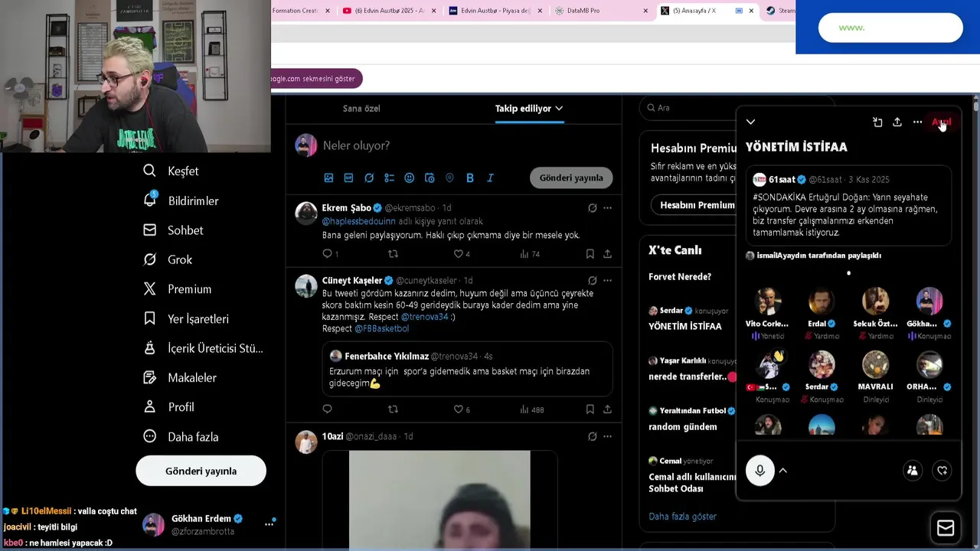Open @FBBasketbol mention link
The width and height of the screenshot is (980, 551).
tap(381, 328)
